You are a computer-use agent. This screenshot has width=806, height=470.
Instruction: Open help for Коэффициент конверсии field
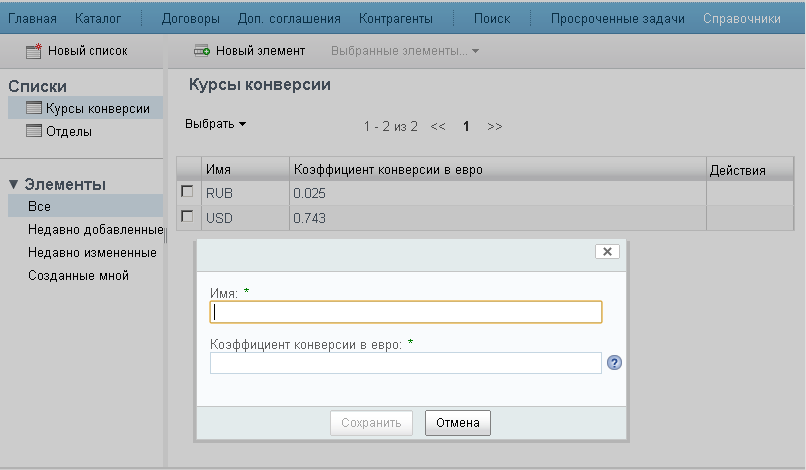click(614, 363)
